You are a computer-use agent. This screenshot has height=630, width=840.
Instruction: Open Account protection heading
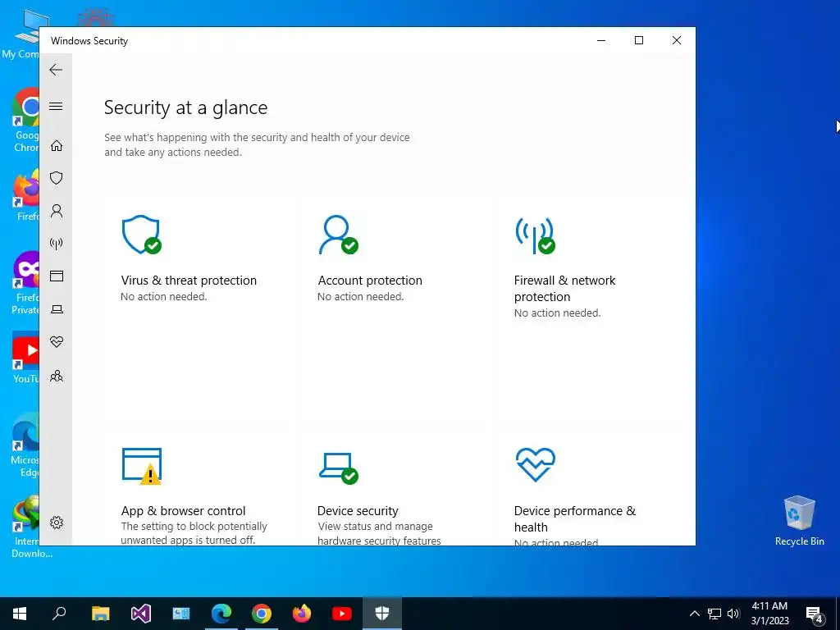370,281
